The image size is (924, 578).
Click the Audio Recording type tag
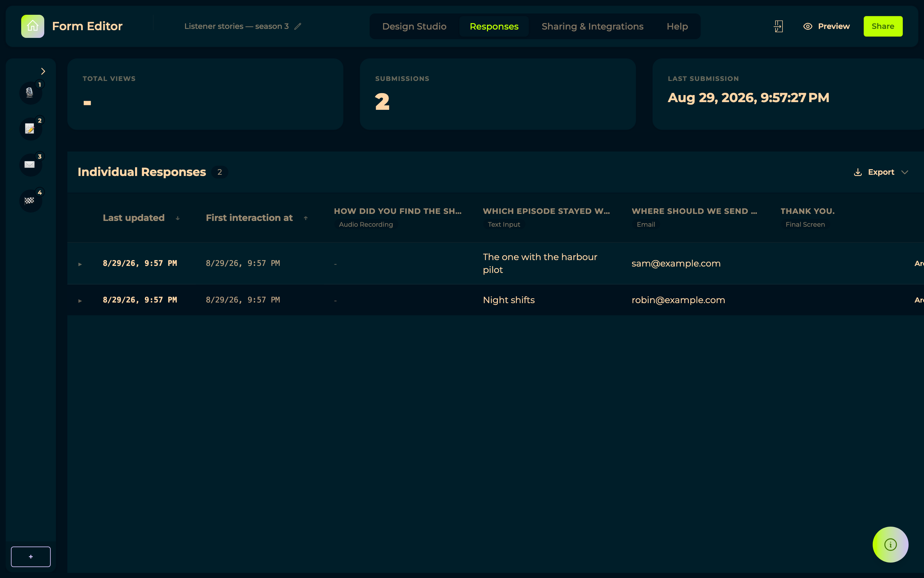coord(366,224)
